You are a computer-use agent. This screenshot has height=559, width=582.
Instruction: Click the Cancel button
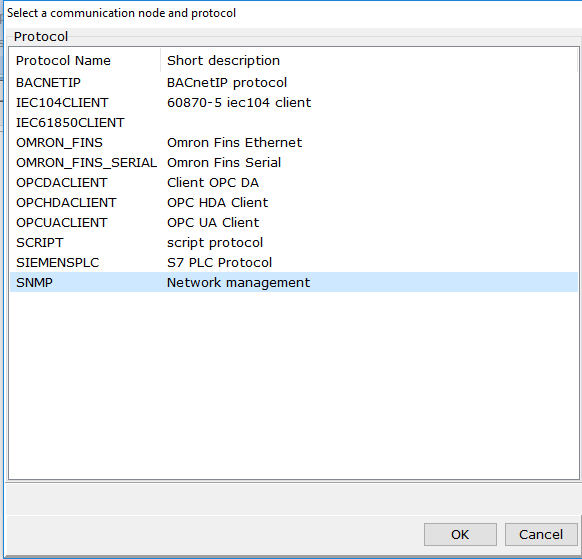tap(541, 535)
